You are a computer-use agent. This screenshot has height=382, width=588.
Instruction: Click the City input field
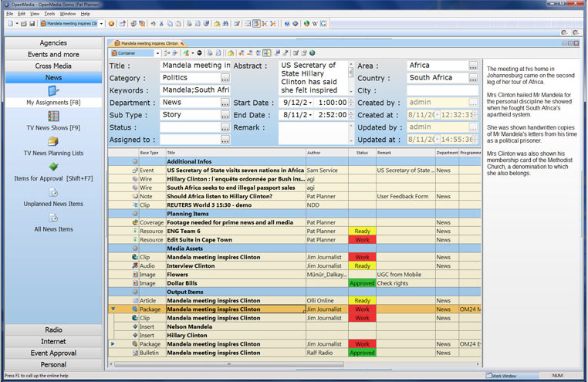[437, 90]
